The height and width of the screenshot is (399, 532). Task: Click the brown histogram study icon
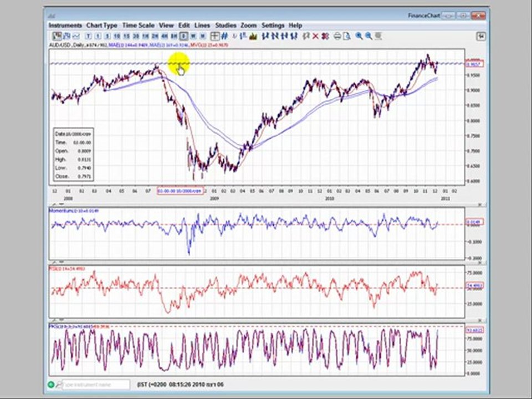pyautogui.click(x=253, y=37)
